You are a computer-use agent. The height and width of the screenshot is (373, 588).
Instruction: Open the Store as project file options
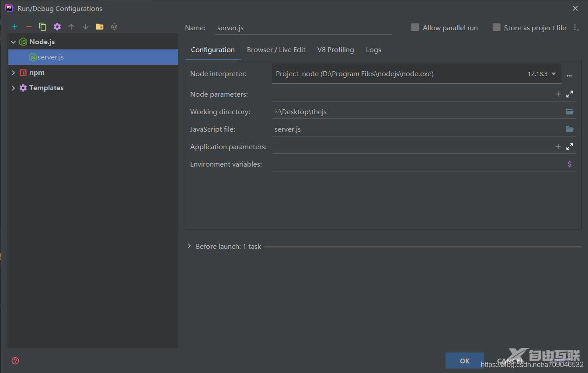point(576,28)
